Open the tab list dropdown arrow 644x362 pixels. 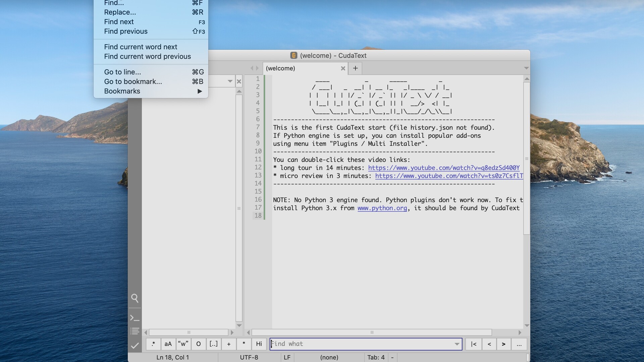(526, 68)
